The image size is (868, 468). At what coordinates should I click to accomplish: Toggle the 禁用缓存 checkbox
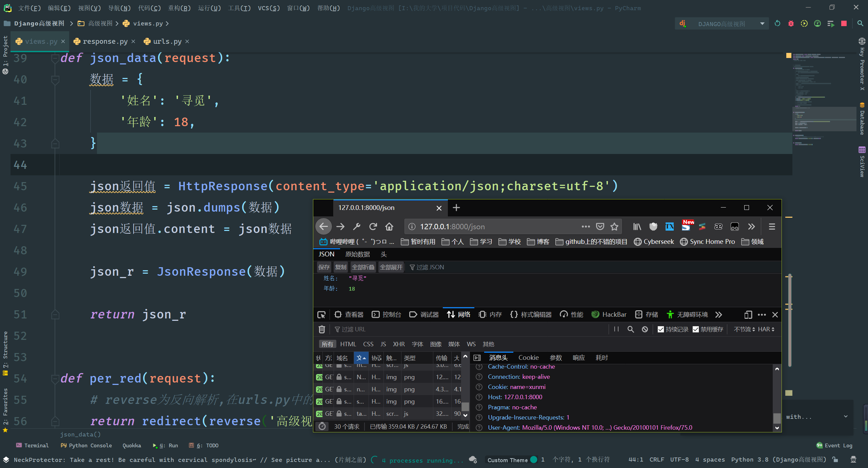coord(696,329)
